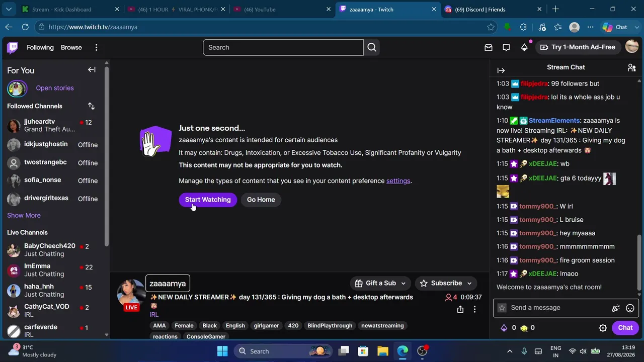This screenshot has width=644, height=362.
Task: Open File Explorer from the taskbar
Action: pos(382,351)
